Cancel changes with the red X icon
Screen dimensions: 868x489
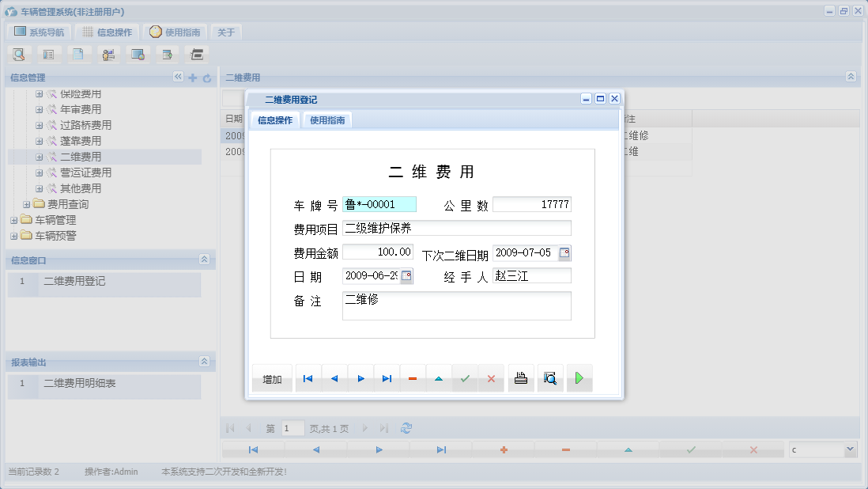pyautogui.click(x=491, y=378)
